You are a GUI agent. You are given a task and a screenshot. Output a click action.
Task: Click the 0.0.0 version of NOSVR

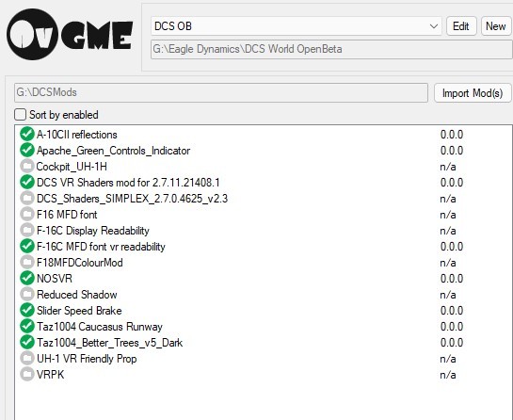(x=452, y=279)
